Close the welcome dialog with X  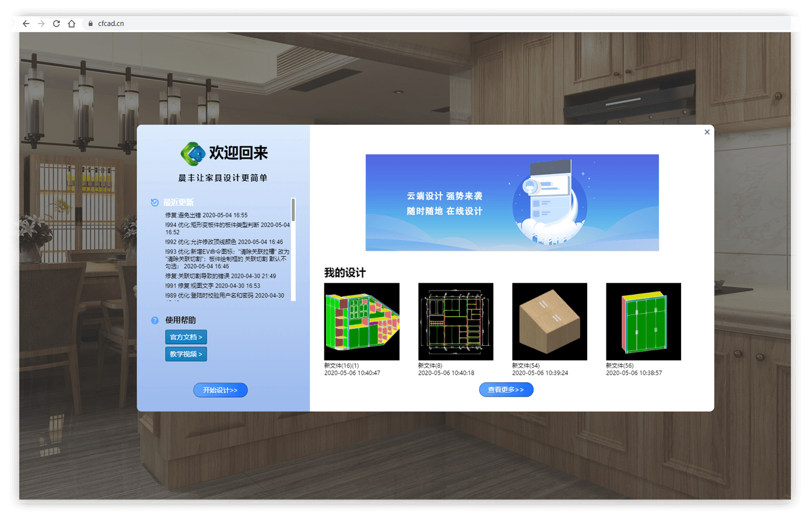(707, 132)
